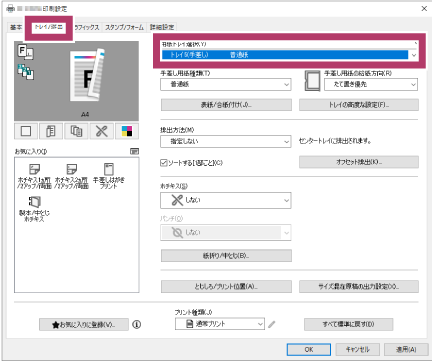Click the オフセット排出 button
This screenshot has height=362, width=432.
pyautogui.click(x=359, y=162)
